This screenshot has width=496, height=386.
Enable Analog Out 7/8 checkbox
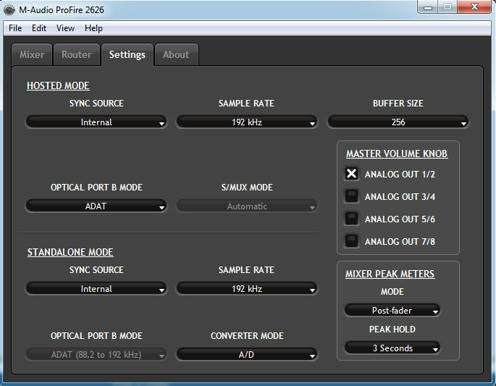pyautogui.click(x=351, y=241)
